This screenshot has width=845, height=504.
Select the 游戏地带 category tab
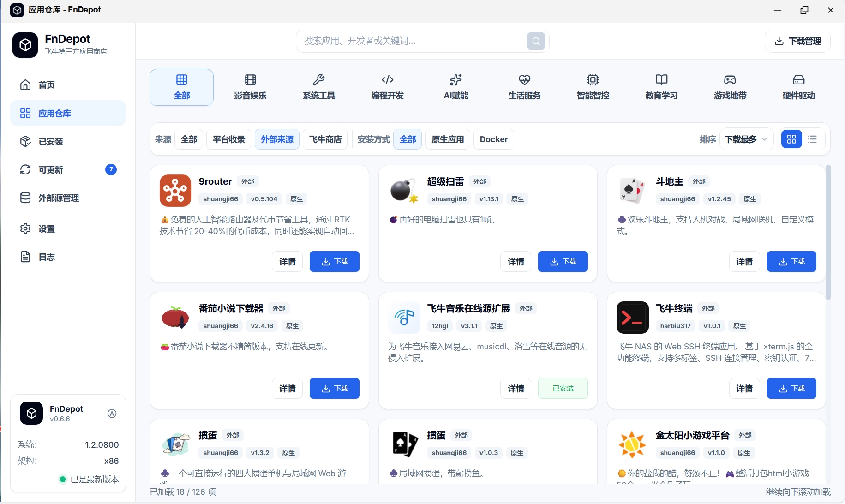730,87
